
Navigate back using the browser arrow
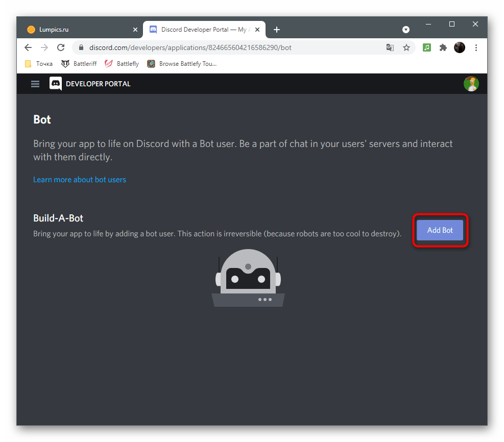tap(28, 47)
